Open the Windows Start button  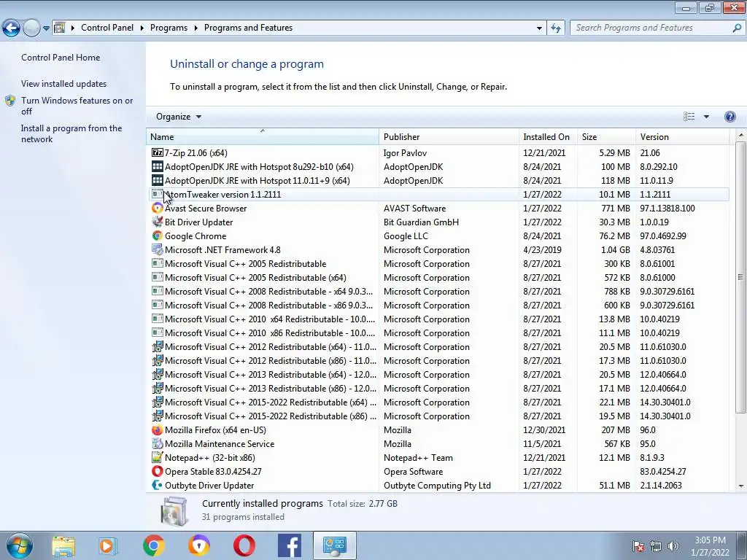point(18,545)
